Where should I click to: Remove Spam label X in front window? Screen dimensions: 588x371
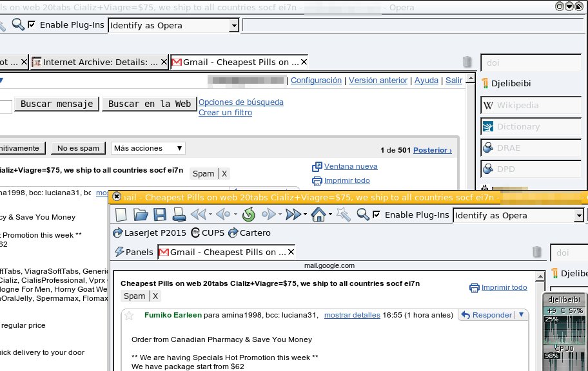click(x=155, y=296)
